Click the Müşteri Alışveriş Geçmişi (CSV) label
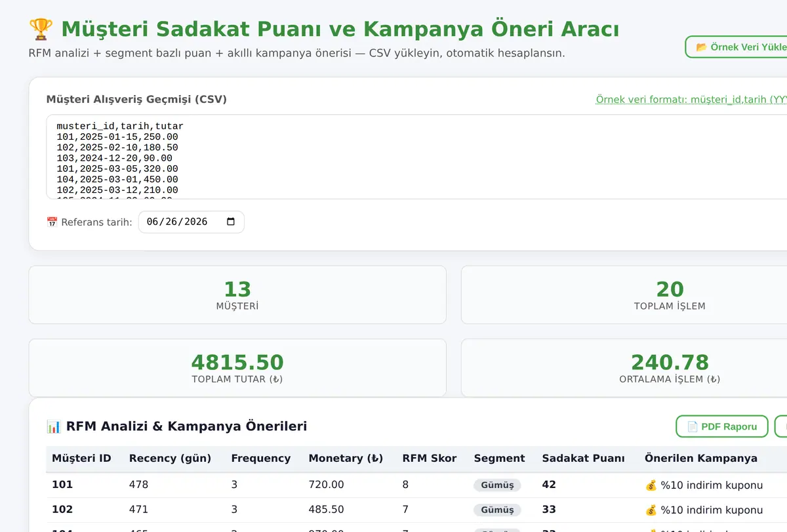Viewport: 787px width, 532px height. [136, 100]
